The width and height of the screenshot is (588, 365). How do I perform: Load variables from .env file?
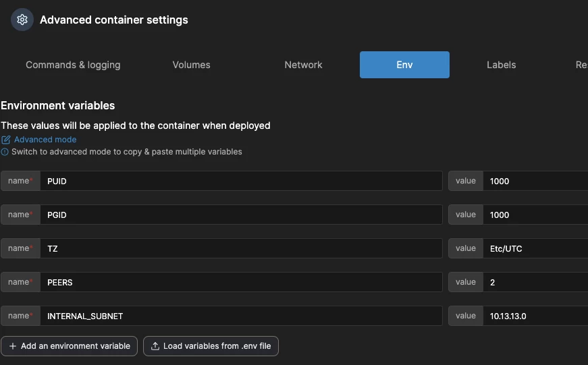coord(211,346)
